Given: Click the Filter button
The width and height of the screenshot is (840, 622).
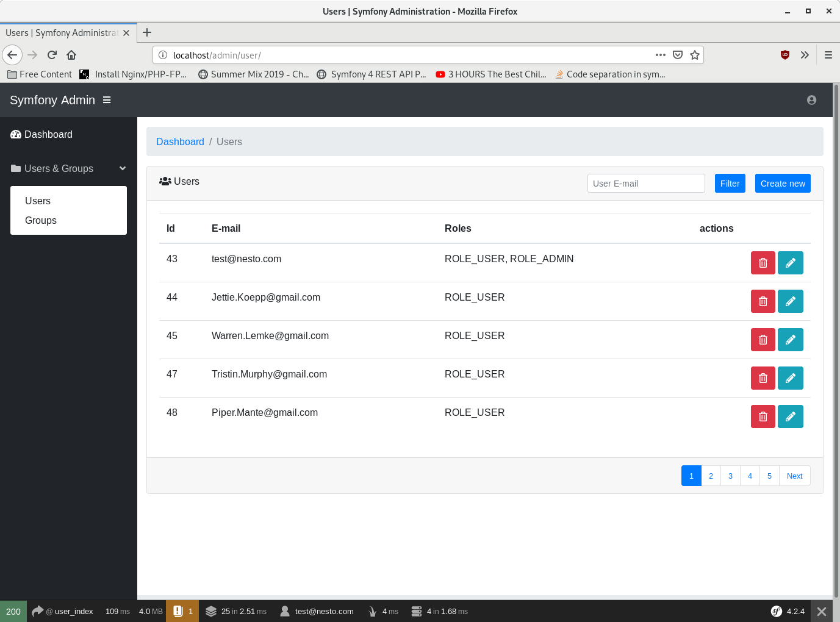Looking at the screenshot, I should 730,184.
